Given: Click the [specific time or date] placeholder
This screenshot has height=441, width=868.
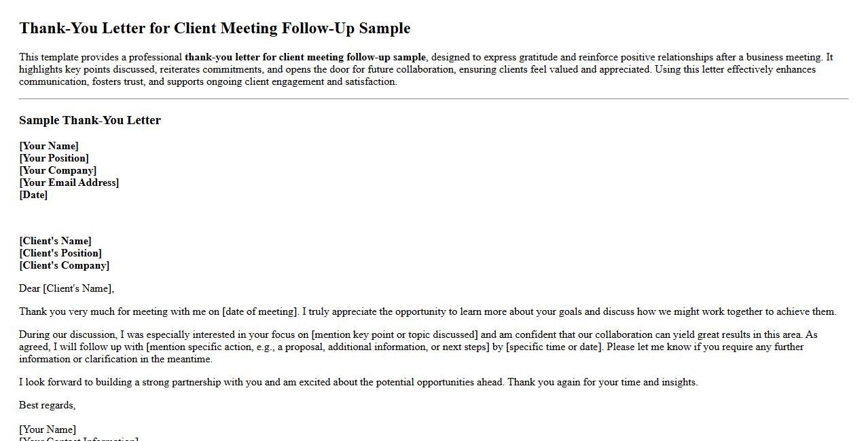Looking at the screenshot, I should [x=554, y=347].
